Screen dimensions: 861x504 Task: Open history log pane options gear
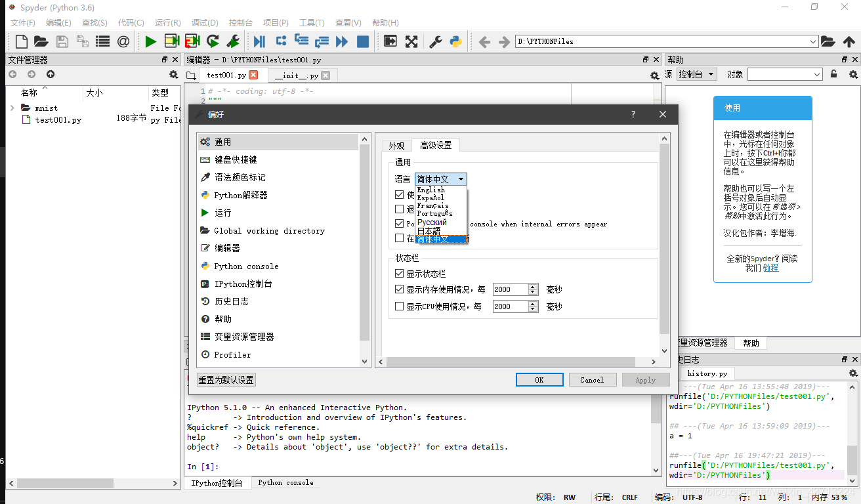click(853, 373)
